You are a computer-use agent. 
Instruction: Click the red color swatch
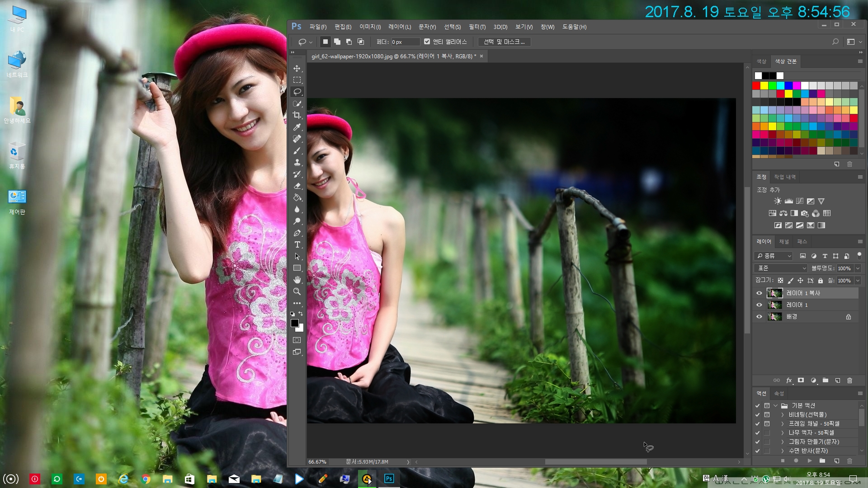756,85
